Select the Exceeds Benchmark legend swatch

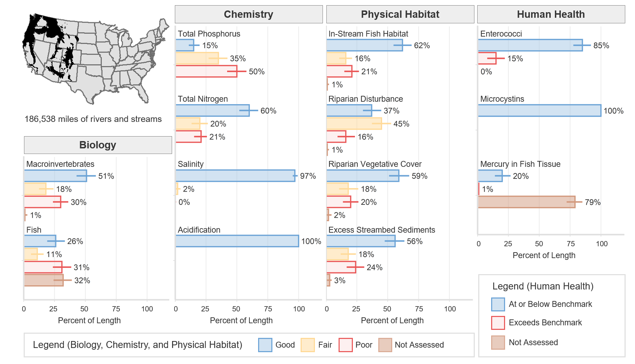click(x=498, y=323)
